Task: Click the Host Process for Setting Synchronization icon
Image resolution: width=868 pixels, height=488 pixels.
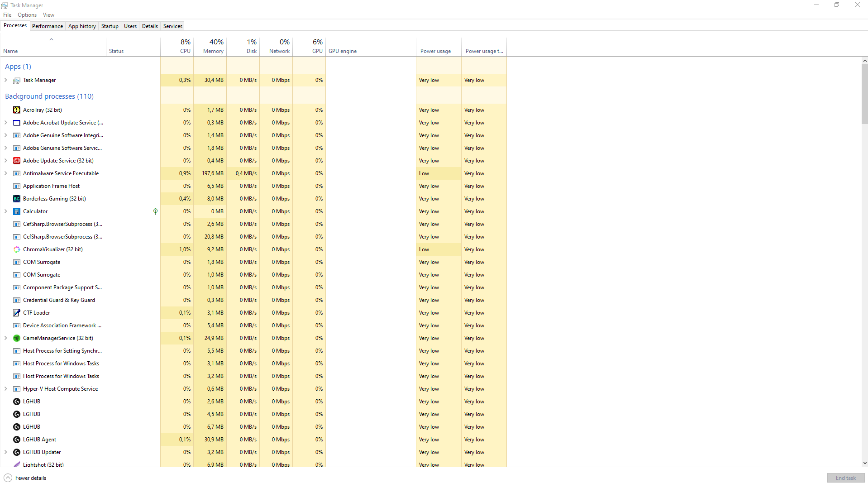Action: [x=17, y=351]
